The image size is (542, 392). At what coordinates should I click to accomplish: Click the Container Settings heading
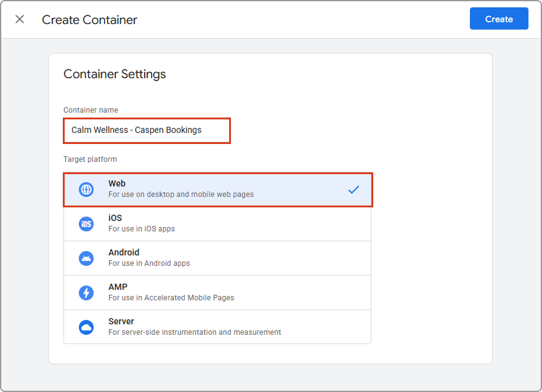point(115,74)
